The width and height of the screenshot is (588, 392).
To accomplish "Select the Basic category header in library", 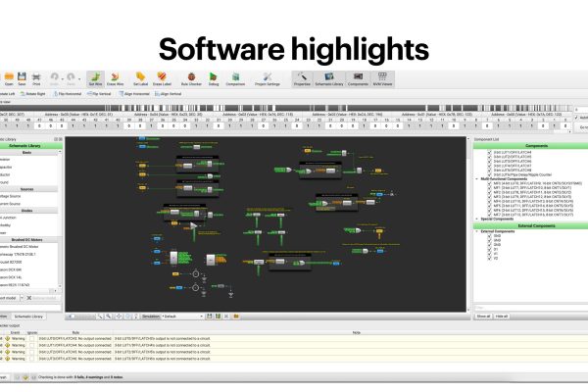I will (x=26, y=153).
